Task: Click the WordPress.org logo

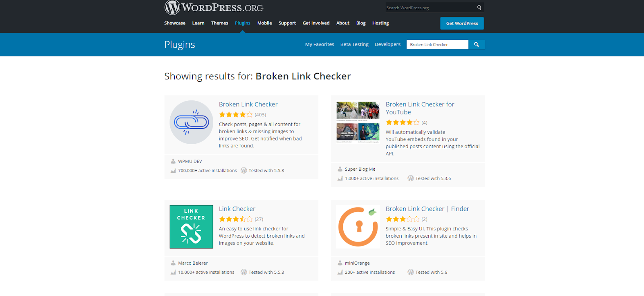Action: 214,7
